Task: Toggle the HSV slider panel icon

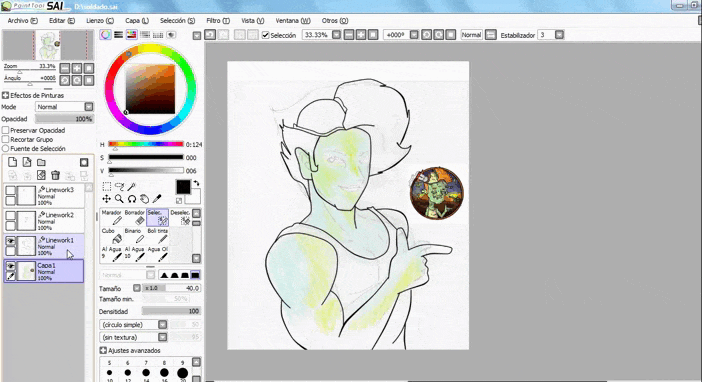Action: [132, 35]
